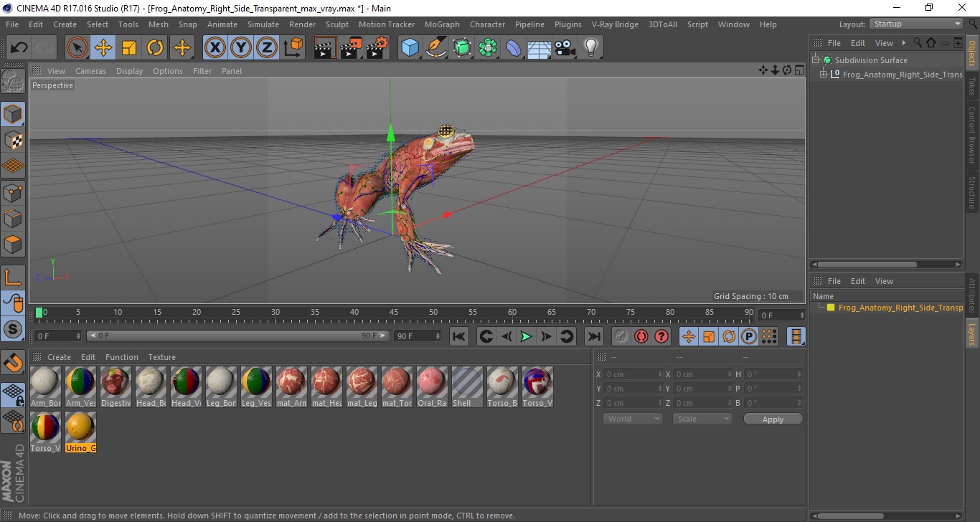
Task: Switch to the Content Browser side tab
Action: [971, 135]
